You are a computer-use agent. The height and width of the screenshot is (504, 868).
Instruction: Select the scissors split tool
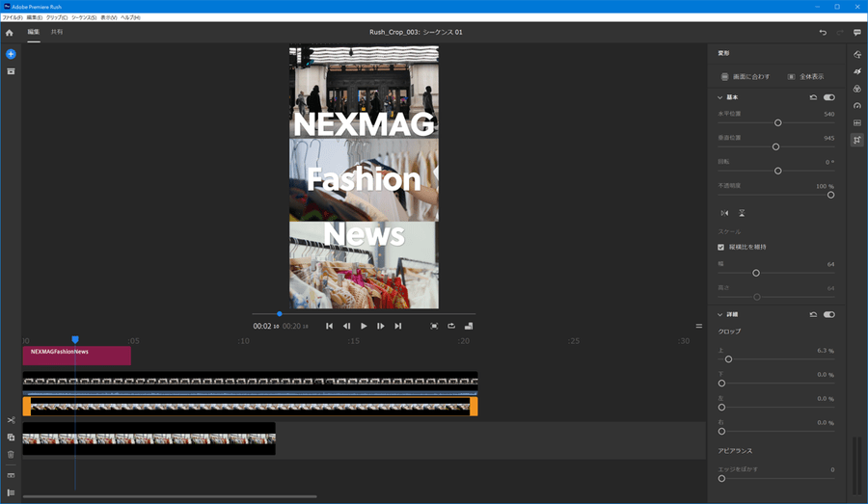point(11,420)
